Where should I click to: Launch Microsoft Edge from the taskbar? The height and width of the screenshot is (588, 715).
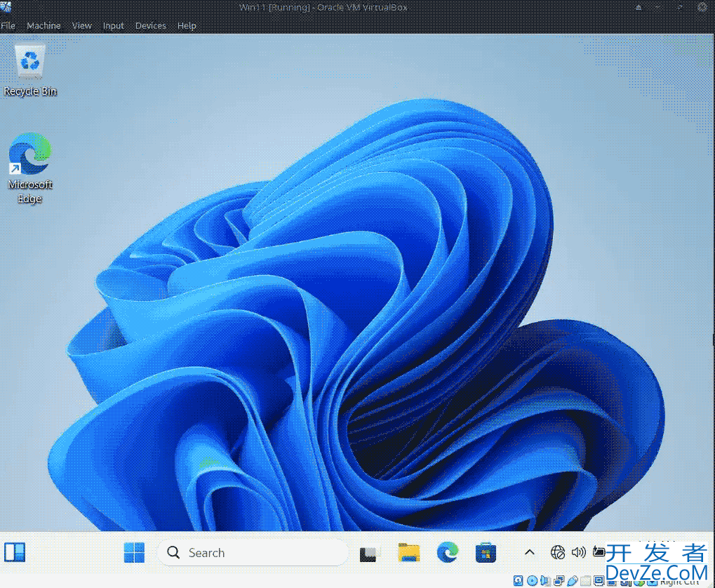click(448, 552)
